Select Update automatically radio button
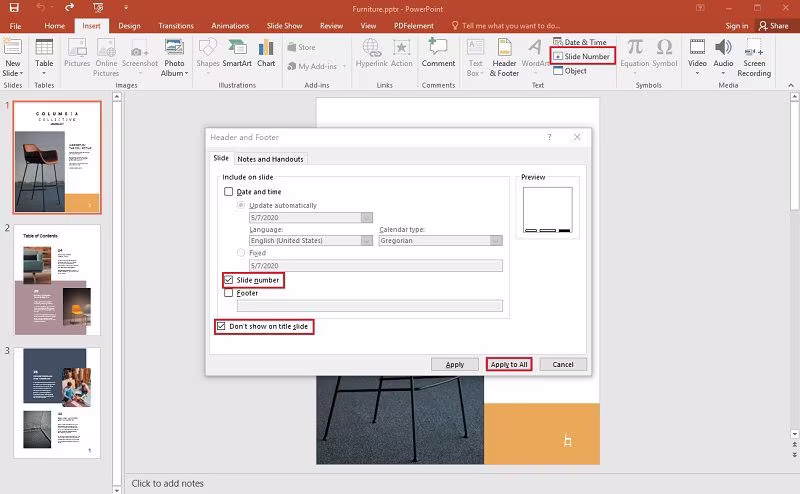 point(241,205)
